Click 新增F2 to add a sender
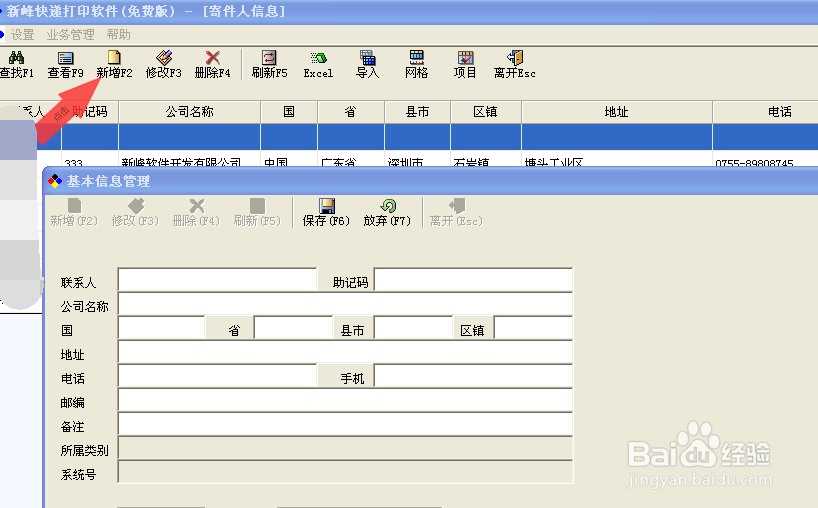The width and height of the screenshot is (818, 508). [114, 64]
